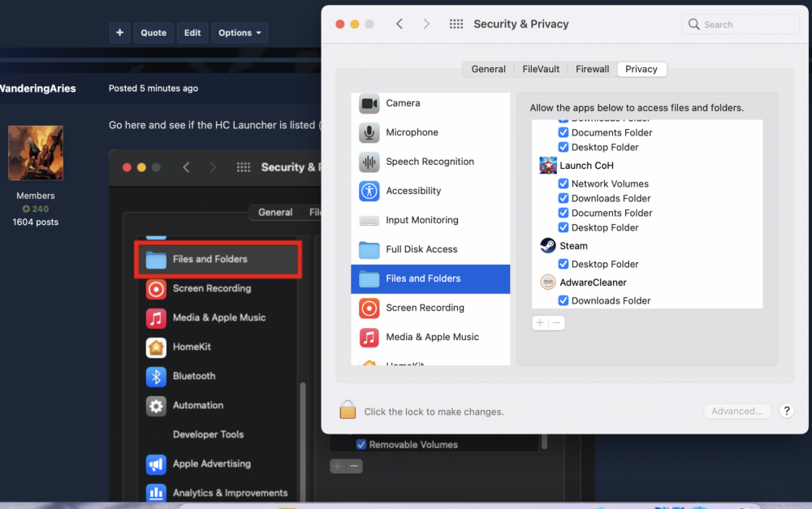Toggle Downloads Folder checkbox under AdwareCleaner
Screen dimensions: 812x509
tap(564, 300)
